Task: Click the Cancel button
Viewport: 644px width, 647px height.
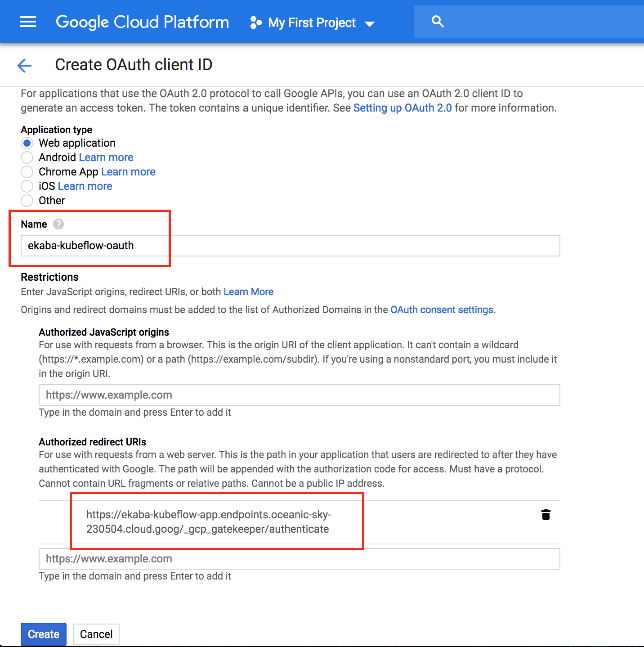Action: 96,634
